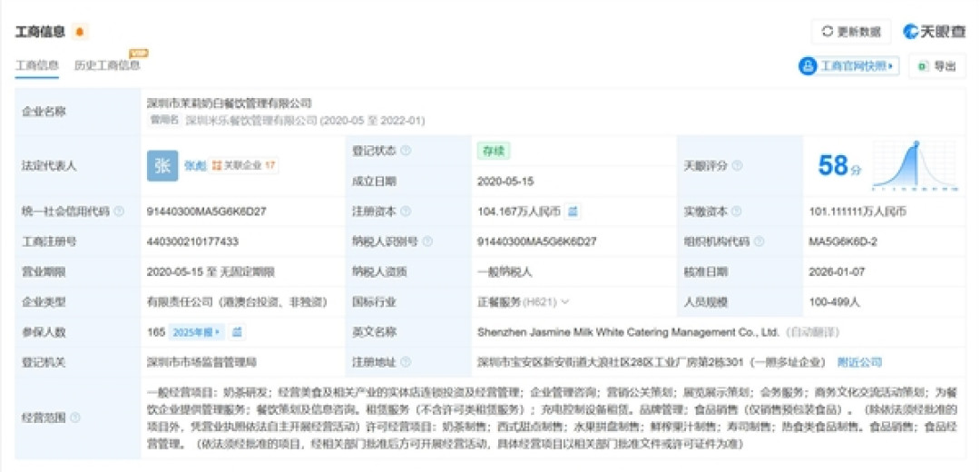Viewport: 980px width, 472px height.
Task: Click the 更新数据 refresh button
Action: click(x=851, y=32)
